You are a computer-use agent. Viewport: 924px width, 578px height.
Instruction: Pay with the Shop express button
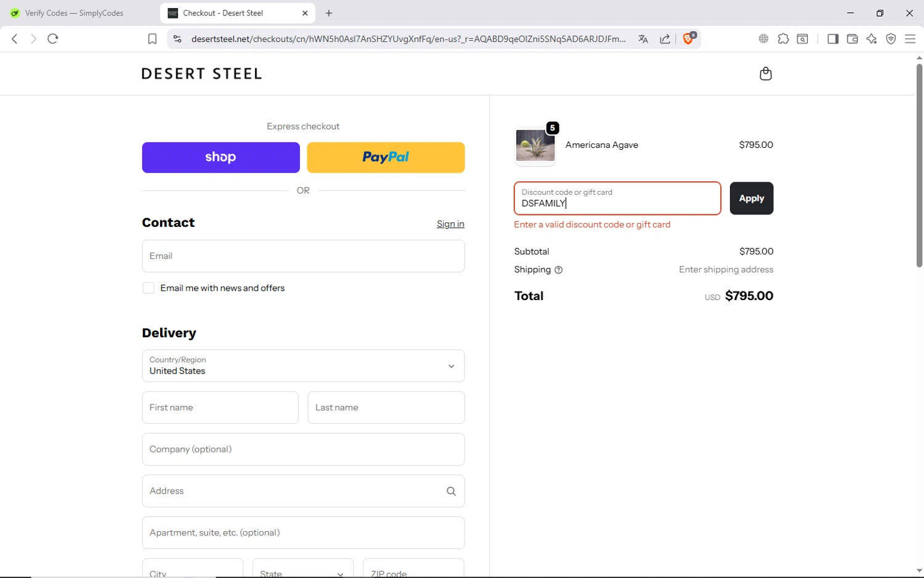[221, 158]
